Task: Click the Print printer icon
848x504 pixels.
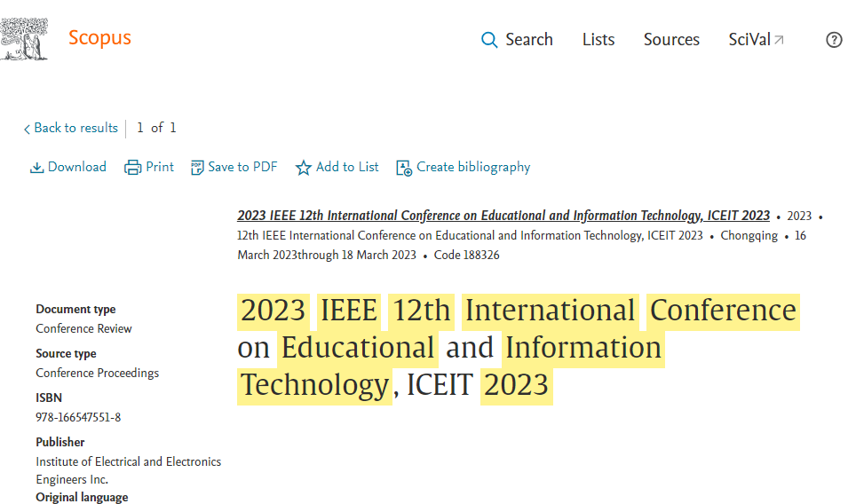Action: click(133, 168)
